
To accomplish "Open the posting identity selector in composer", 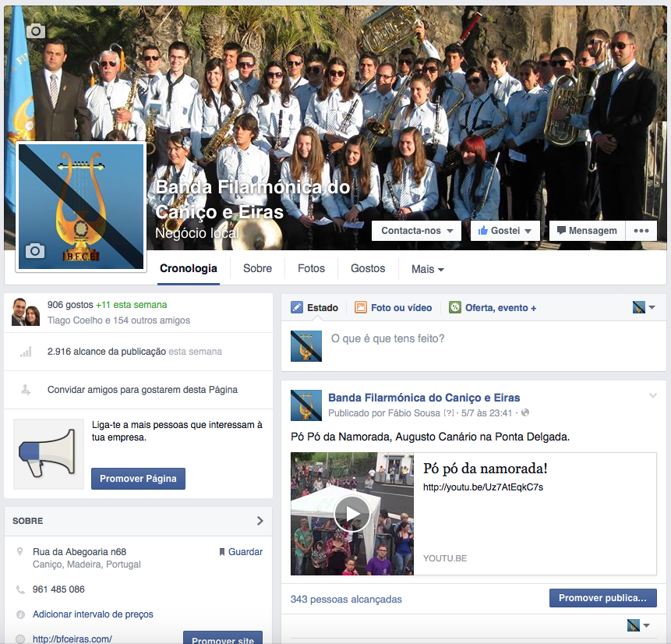I will click(x=644, y=308).
